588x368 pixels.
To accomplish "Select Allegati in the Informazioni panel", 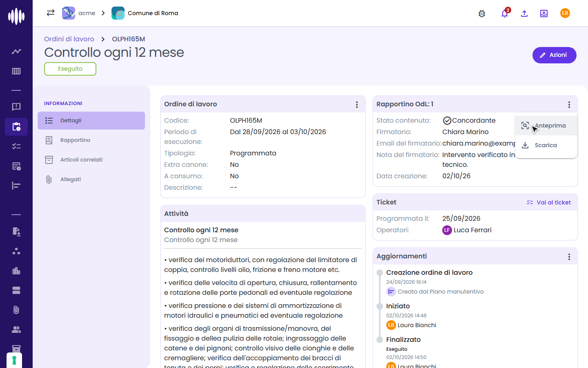I will [x=91, y=180].
